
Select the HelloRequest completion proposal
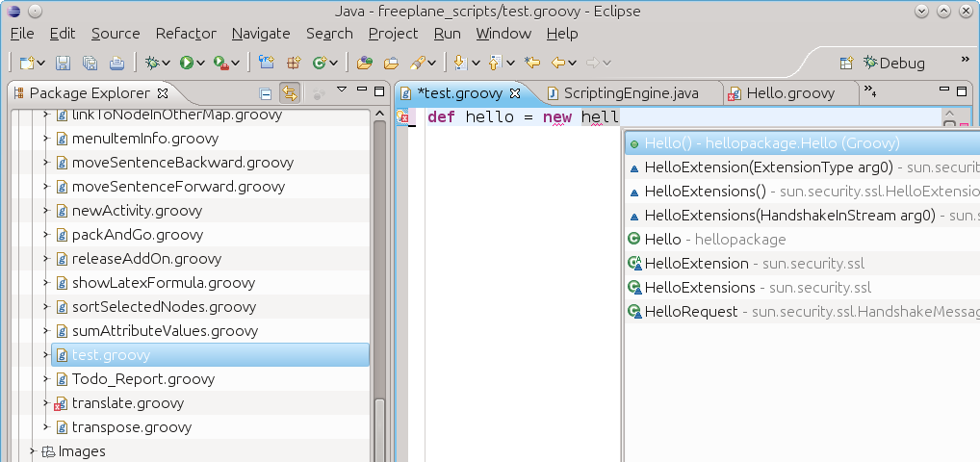[x=690, y=311]
